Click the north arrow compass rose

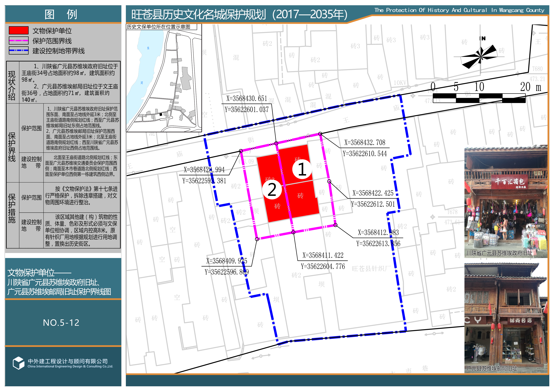[481, 57]
